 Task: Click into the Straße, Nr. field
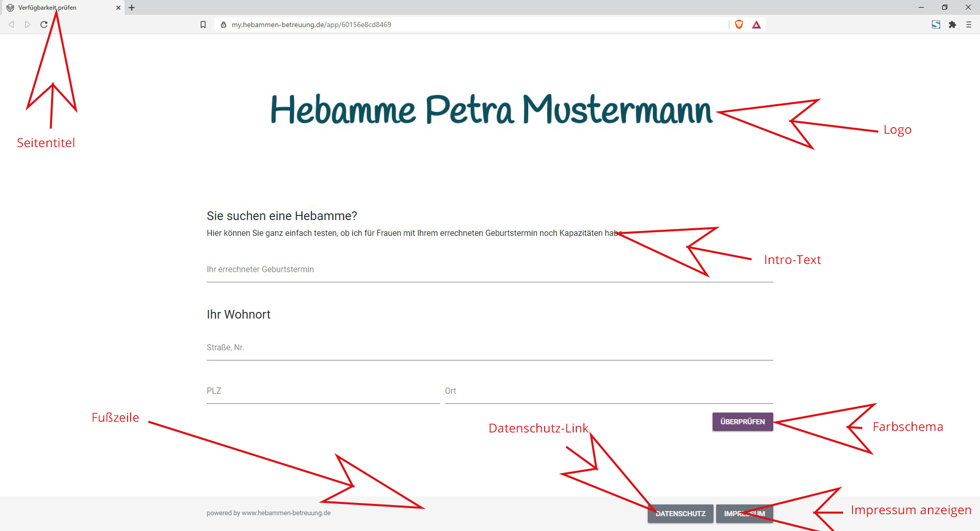tap(489, 348)
